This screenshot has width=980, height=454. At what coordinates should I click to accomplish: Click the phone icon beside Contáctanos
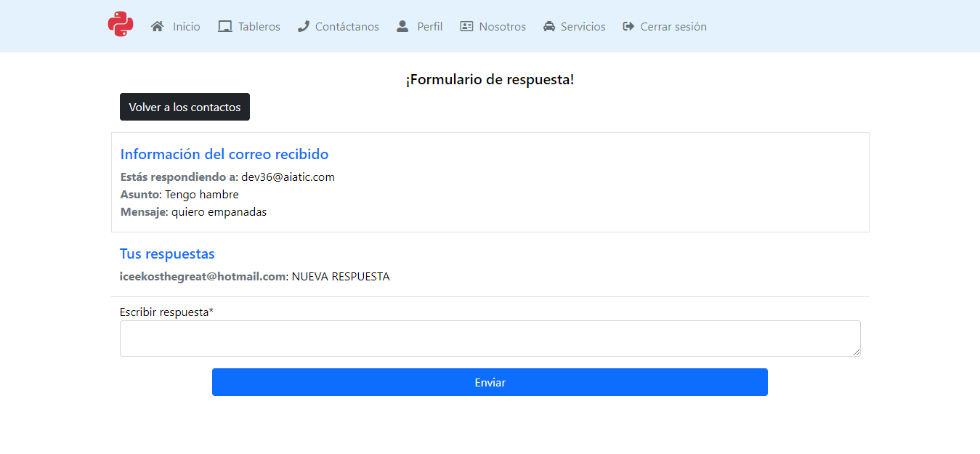(x=304, y=26)
